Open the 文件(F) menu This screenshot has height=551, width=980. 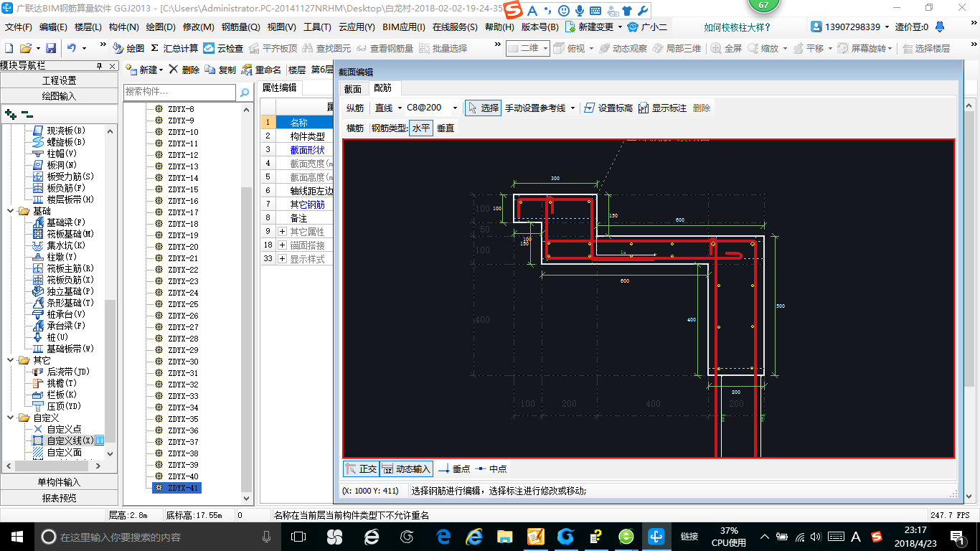[x=19, y=27]
